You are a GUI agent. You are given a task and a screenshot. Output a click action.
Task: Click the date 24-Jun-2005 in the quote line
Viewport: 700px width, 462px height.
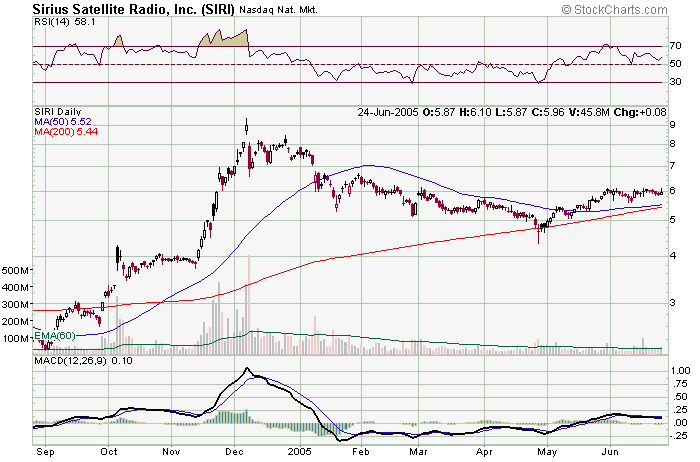coord(388,112)
